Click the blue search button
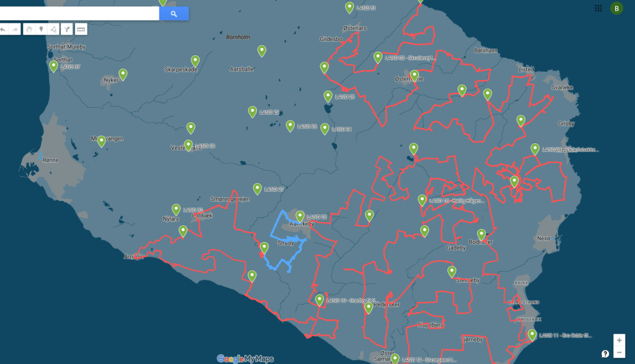 (174, 14)
